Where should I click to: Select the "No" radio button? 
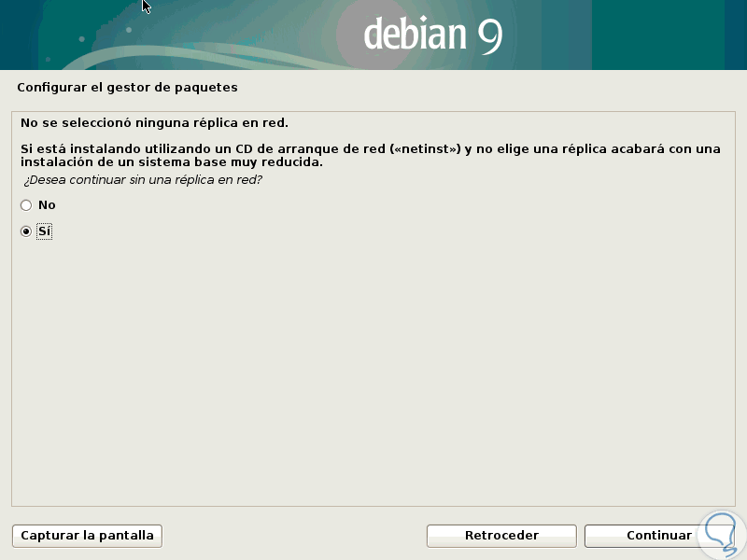click(26, 205)
